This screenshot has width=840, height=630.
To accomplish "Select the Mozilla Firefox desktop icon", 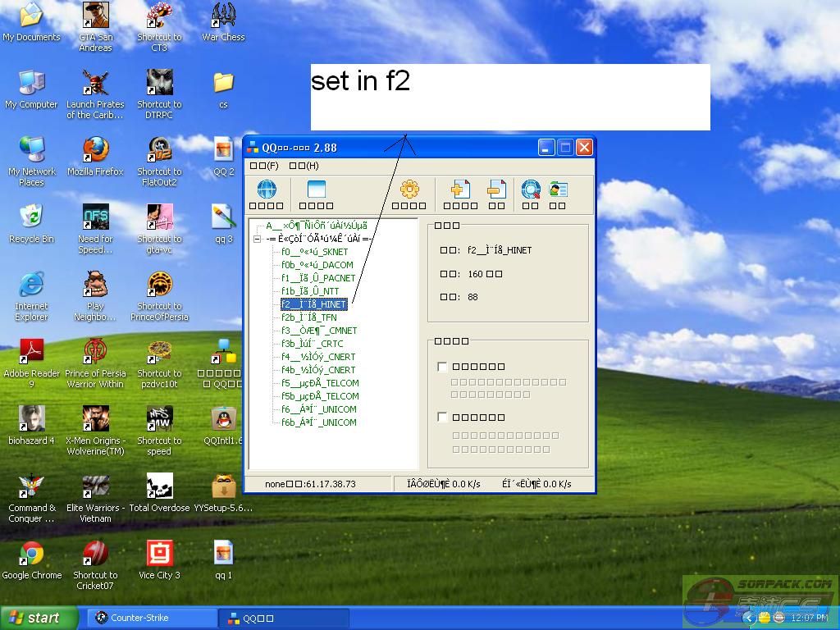I will click(x=95, y=157).
